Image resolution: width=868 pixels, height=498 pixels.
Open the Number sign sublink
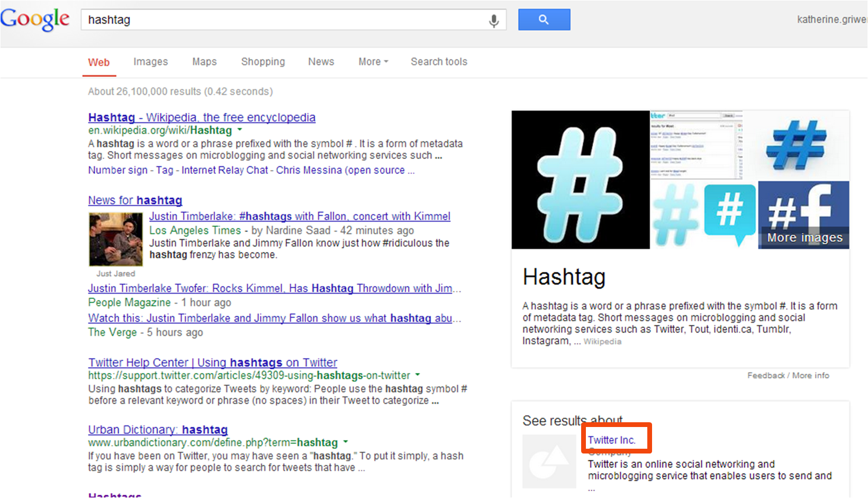pyautogui.click(x=117, y=170)
